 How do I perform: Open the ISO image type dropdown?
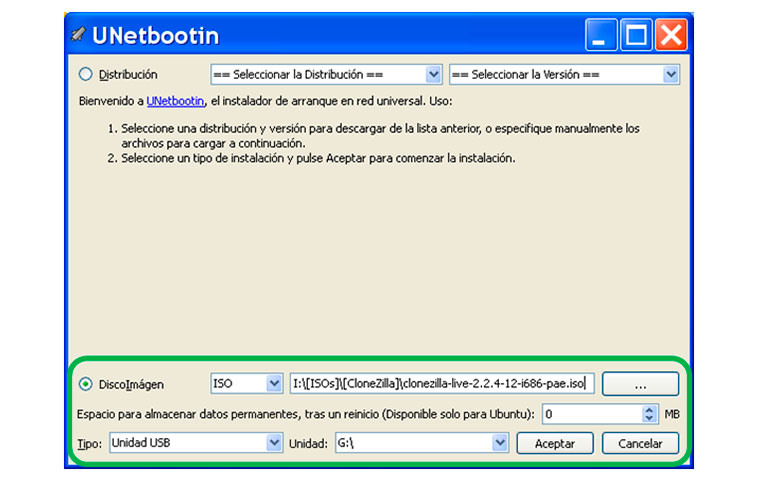(x=247, y=384)
